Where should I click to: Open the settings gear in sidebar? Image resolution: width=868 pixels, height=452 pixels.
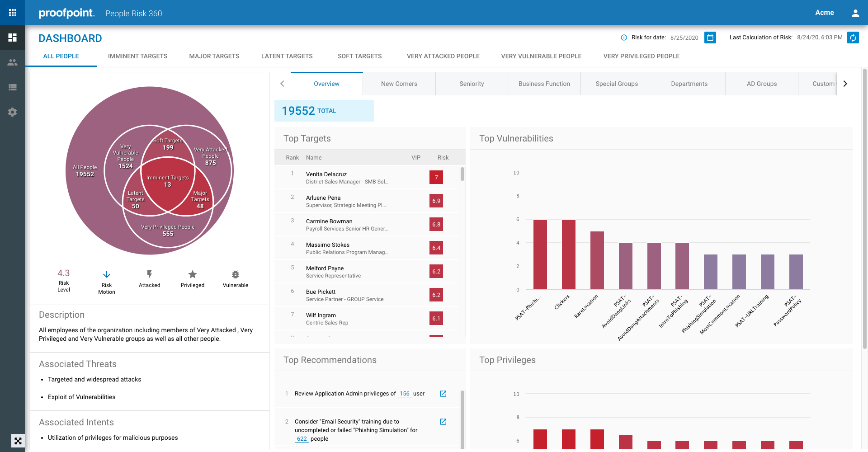click(13, 112)
